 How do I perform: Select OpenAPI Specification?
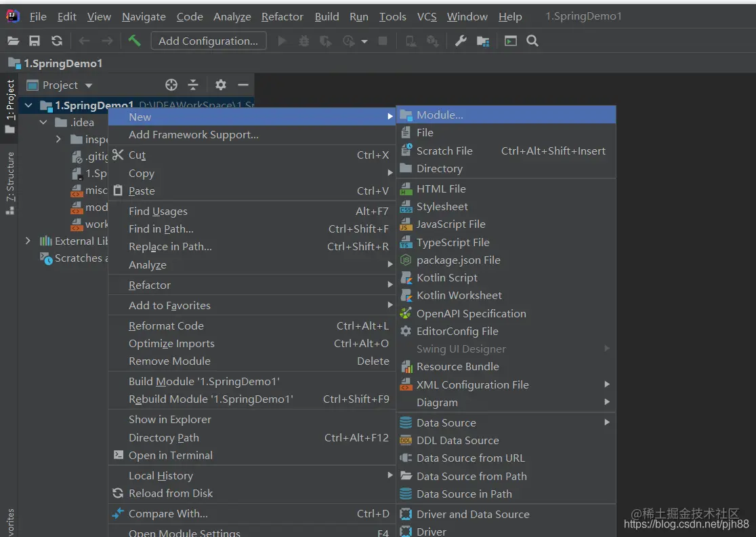point(506,314)
